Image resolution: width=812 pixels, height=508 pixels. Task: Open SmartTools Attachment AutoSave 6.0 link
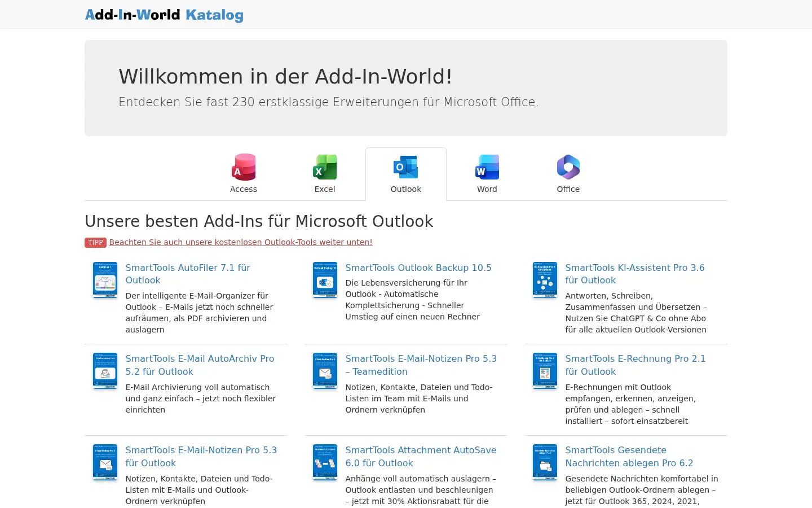pyautogui.click(x=421, y=457)
